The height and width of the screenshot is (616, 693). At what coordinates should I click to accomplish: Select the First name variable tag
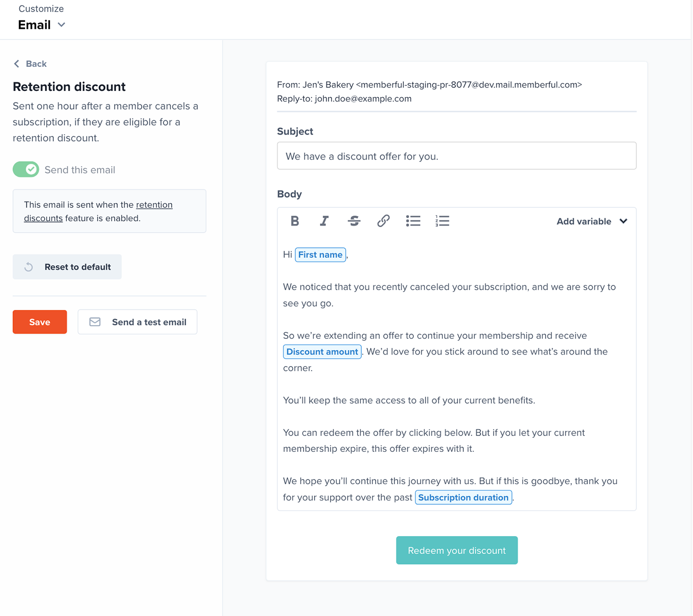(321, 255)
